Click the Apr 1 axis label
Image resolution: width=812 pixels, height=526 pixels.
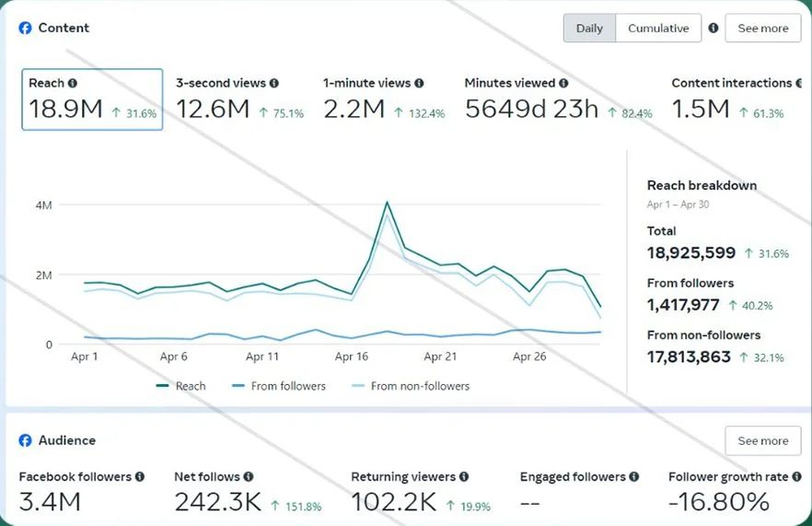click(85, 357)
